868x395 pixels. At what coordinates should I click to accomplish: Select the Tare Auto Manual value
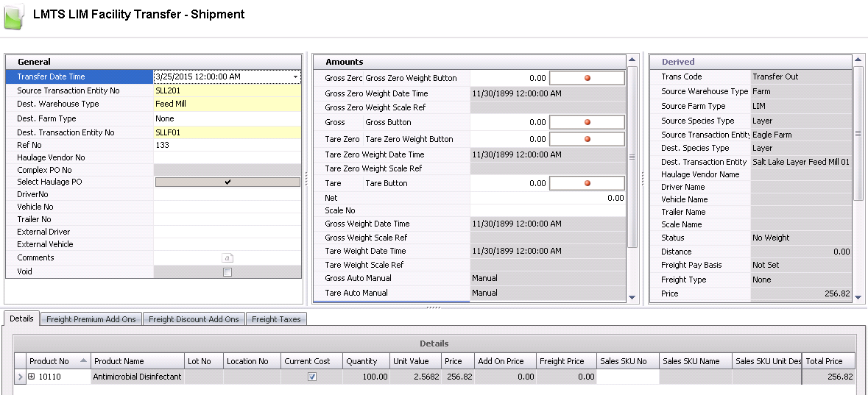tap(548, 293)
